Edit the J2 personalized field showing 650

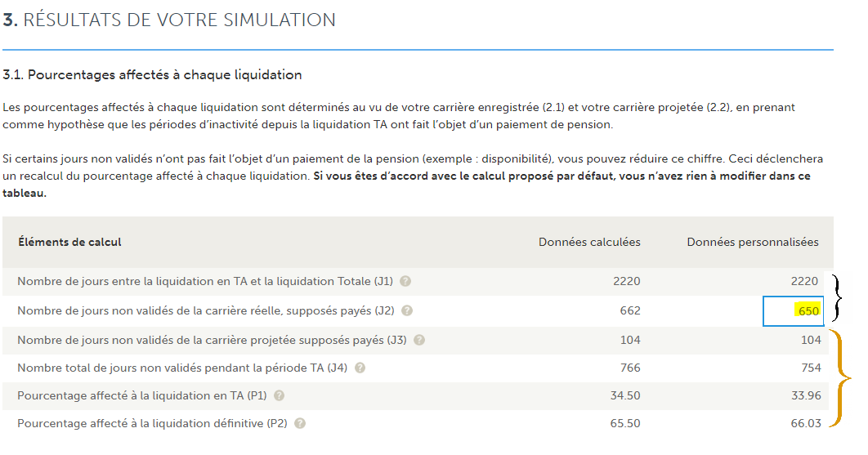pos(794,311)
